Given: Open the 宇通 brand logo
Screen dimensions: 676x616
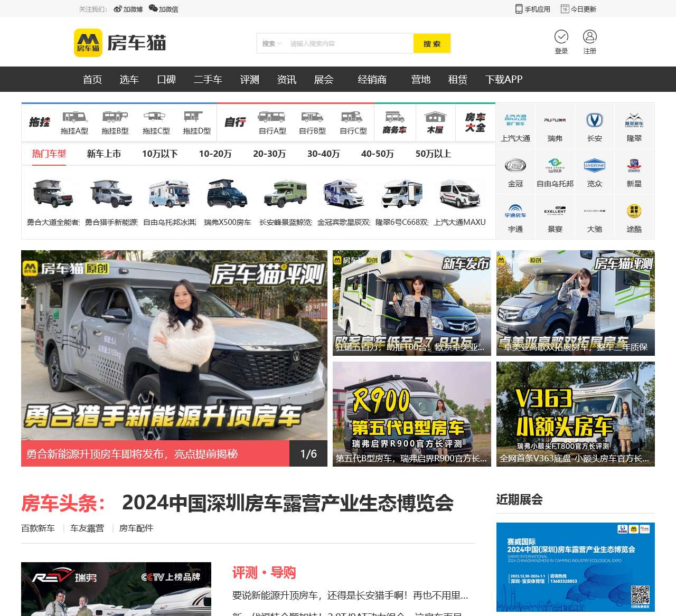Looking at the screenshot, I should click(x=515, y=211).
